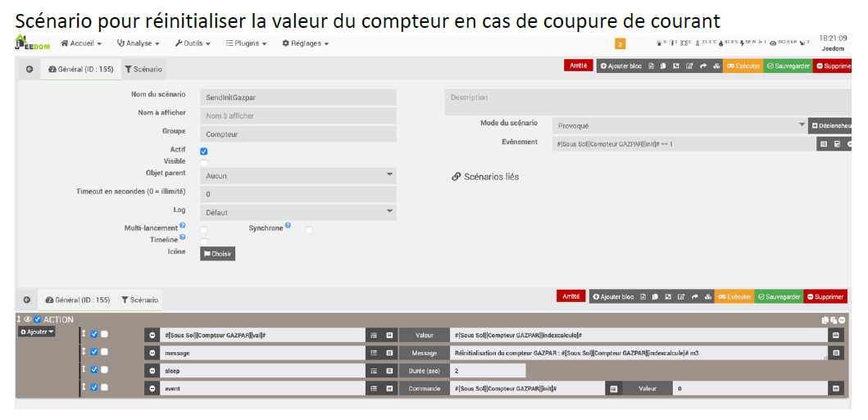Uncheck the enabled checkbox on the message row
Image resolution: width=868 pixels, height=420 pixels.
point(94,351)
